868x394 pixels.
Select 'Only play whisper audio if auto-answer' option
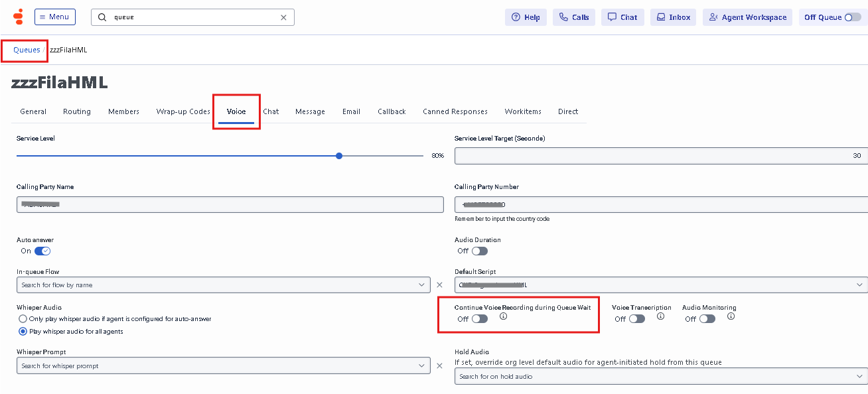tap(23, 319)
